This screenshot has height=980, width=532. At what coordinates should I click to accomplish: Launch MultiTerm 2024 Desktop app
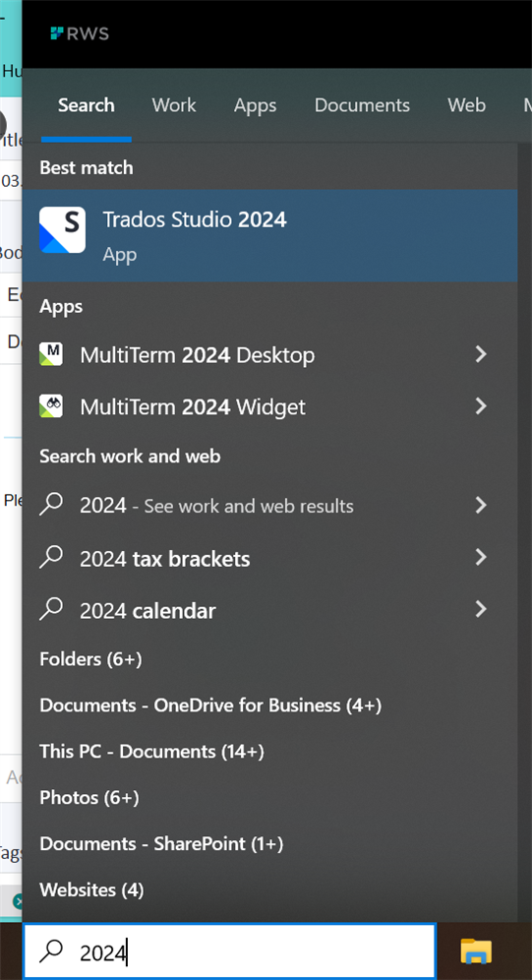pyautogui.click(x=269, y=355)
